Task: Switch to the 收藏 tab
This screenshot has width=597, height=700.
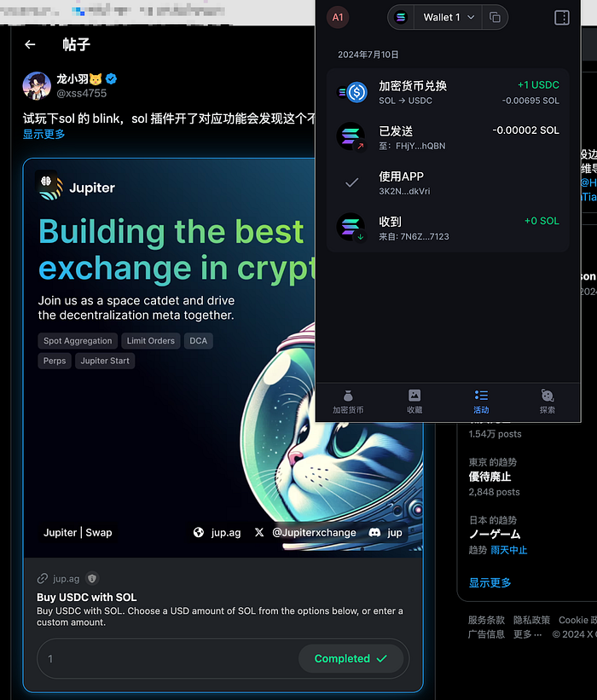Action: coord(414,402)
